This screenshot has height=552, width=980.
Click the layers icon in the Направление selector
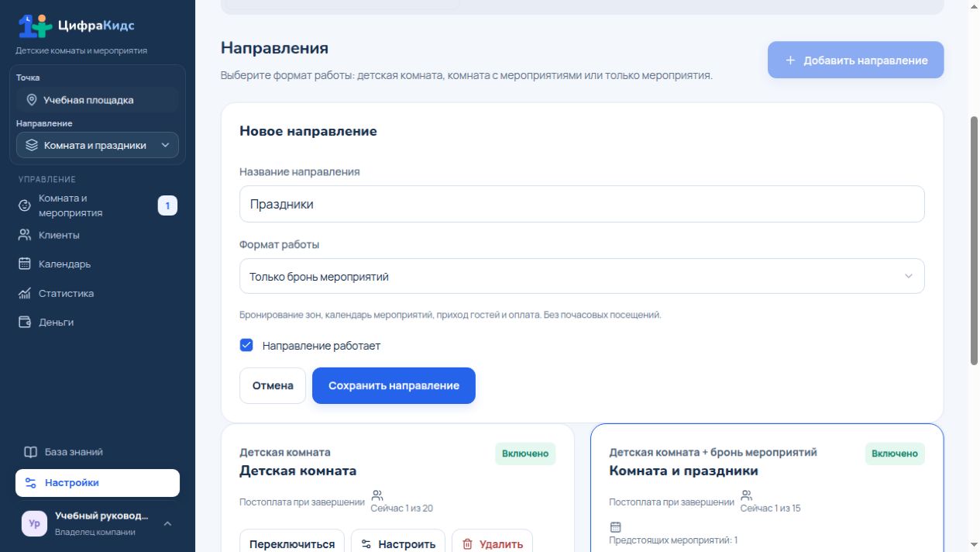tap(32, 145)
